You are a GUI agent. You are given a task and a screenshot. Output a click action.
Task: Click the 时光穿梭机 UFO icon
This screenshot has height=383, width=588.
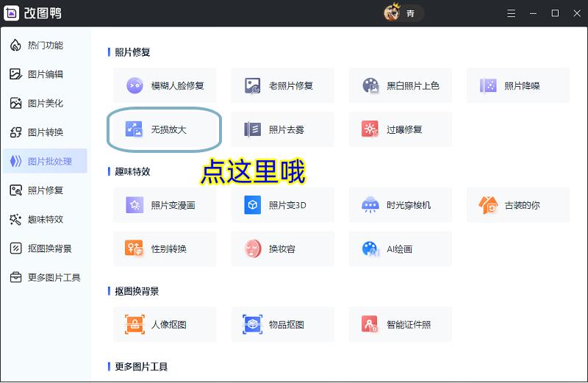click(x=370, y=204)
